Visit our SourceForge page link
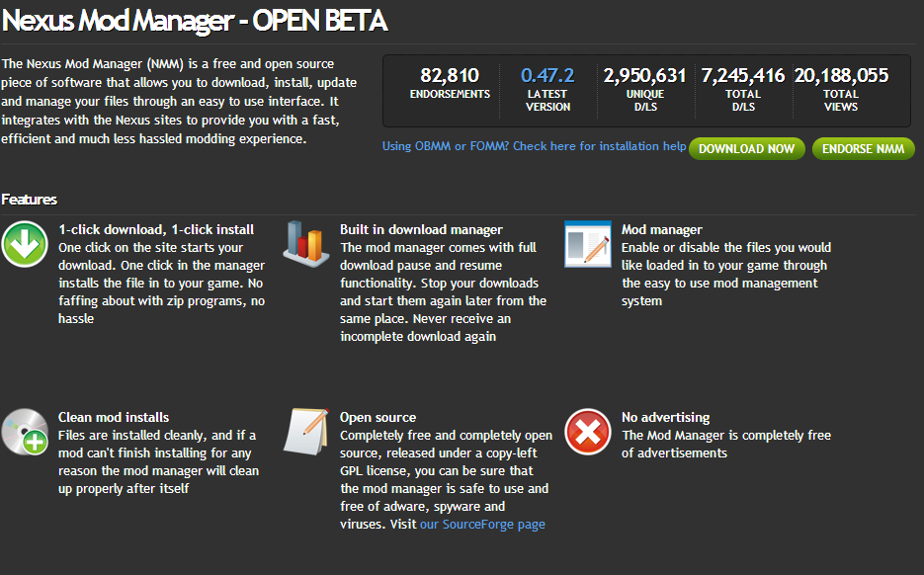 tap(482, 525)
